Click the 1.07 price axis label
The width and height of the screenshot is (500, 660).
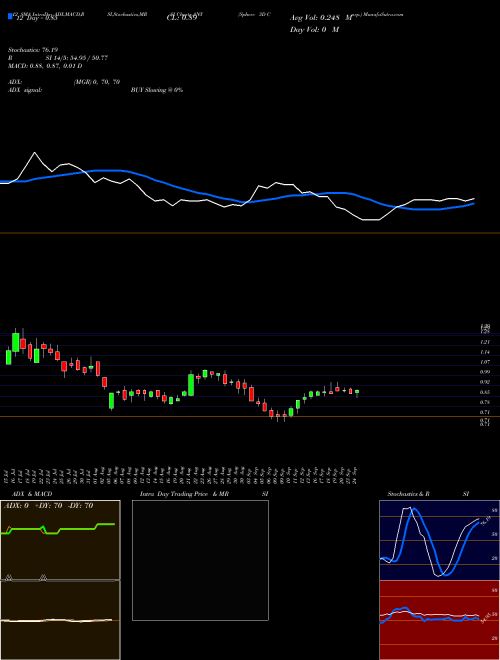pyautogui.click(x=485, y=362)
